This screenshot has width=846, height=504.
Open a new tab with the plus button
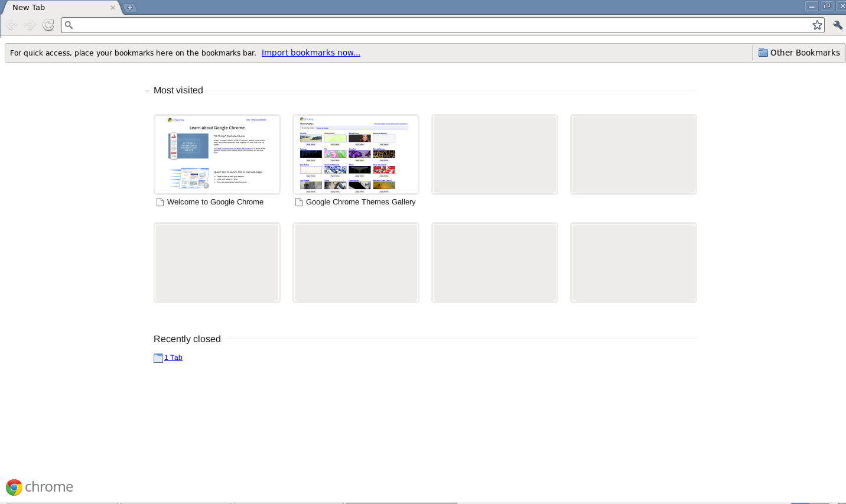pos(130,8)
